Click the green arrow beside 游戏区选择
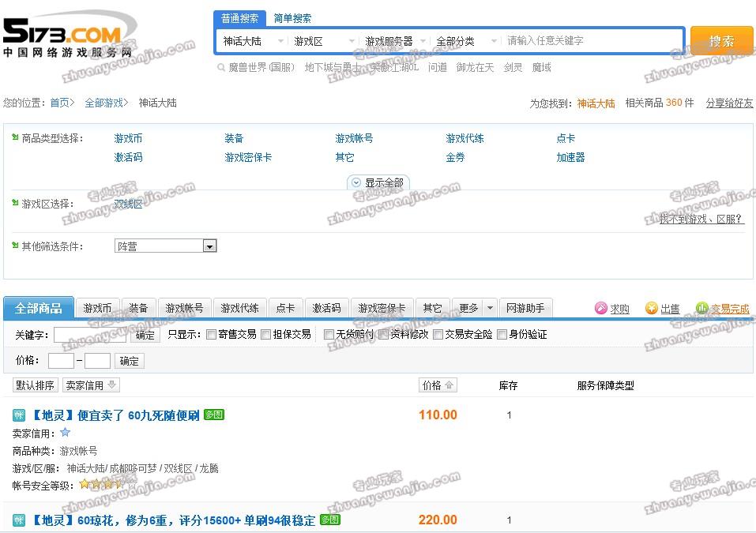Image resolution: width=756 pixels, height=533 pixels. pyautogui.click(x=15, y=203)
